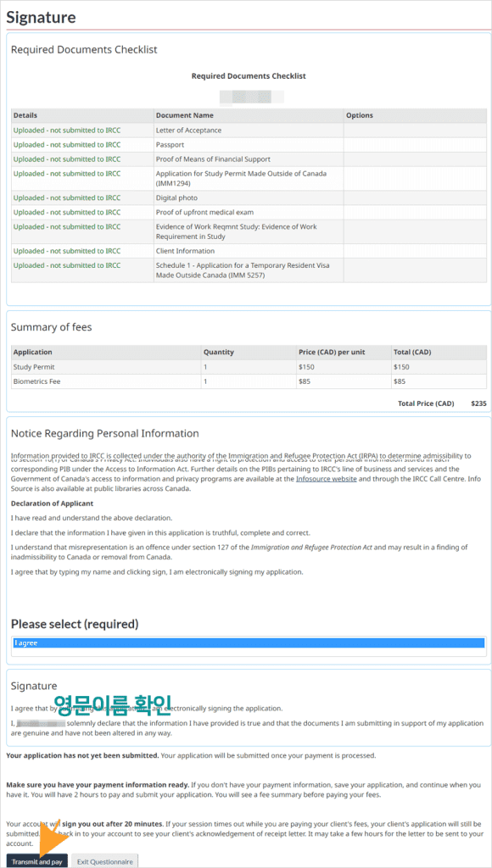Click the Biometrics Fee row

(249, 381)
